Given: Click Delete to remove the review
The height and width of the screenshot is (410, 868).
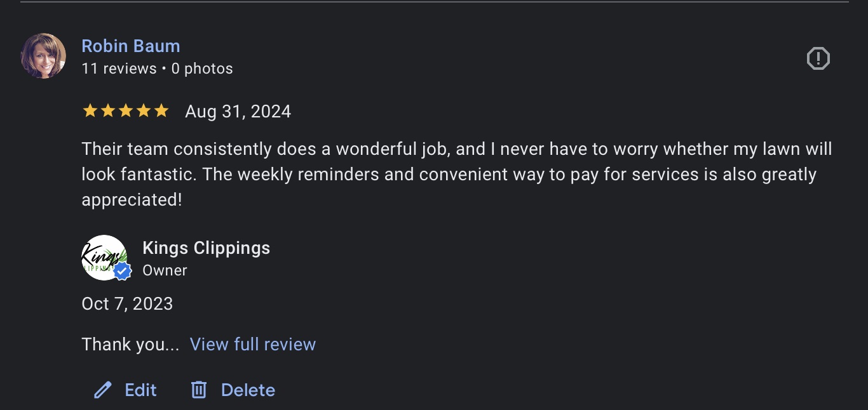Looking at the screenshot, I should [248, 390].
